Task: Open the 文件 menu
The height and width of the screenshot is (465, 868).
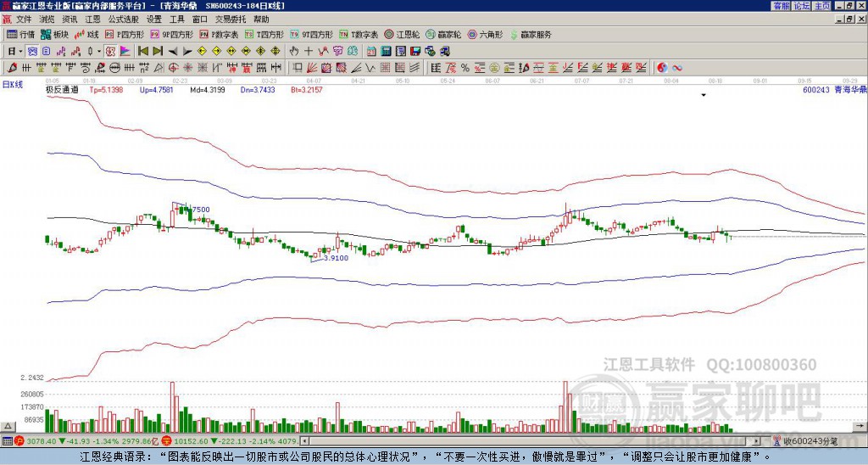Action: pyautogui.click(x=24, y=20)
